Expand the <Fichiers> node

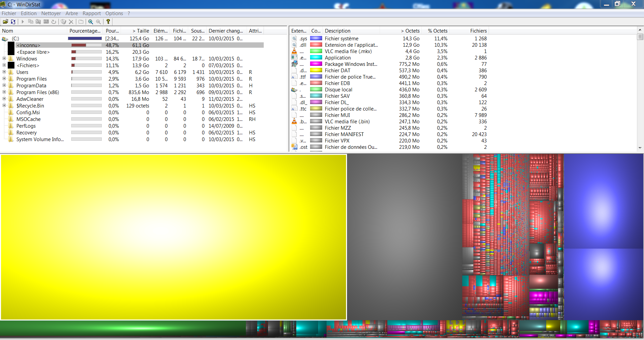coord(4,65)
